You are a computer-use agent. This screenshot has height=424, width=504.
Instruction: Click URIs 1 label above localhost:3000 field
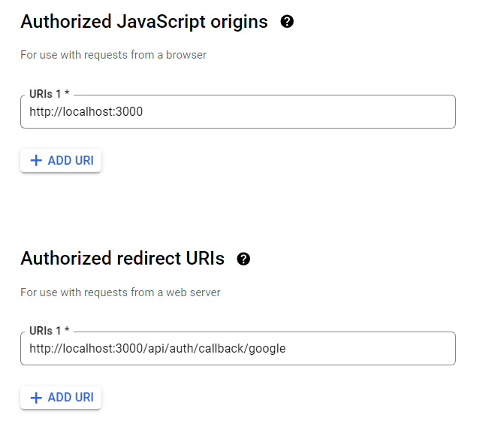(x=49, y=94)
